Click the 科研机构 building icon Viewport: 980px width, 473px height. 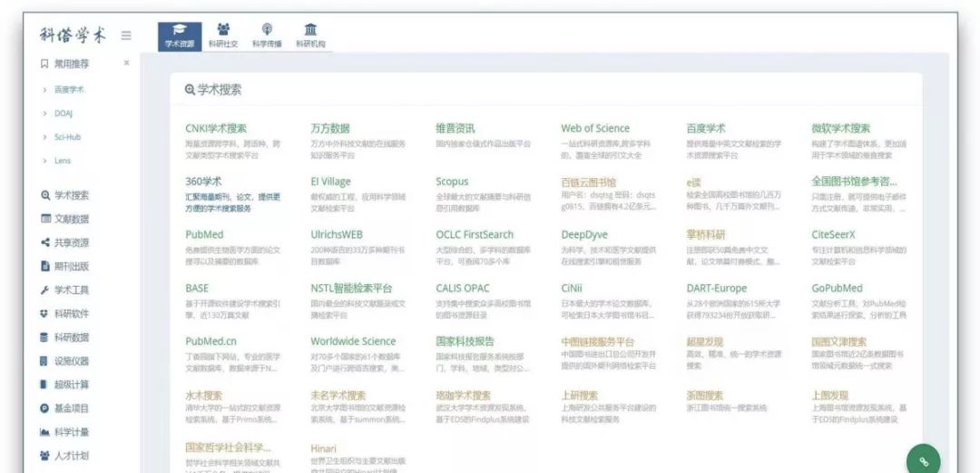click(310, 30)
